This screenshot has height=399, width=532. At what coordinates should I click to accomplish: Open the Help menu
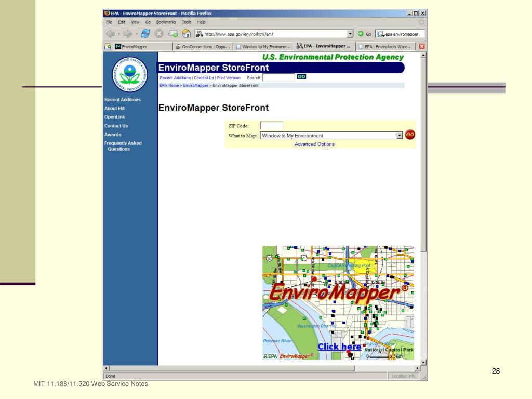pos(201,22)
